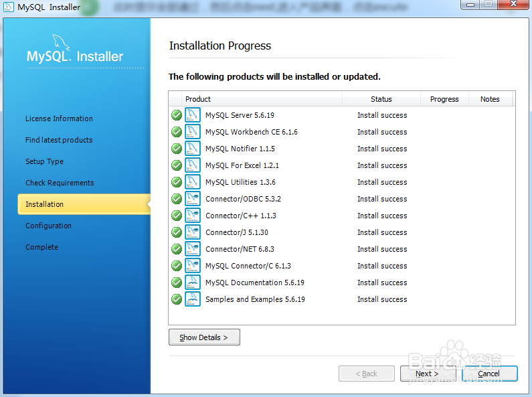Click the product icon for MySQL Utilities 1.3.6
The width and height of the screenshot is (532, 397).
coord(192,182)
